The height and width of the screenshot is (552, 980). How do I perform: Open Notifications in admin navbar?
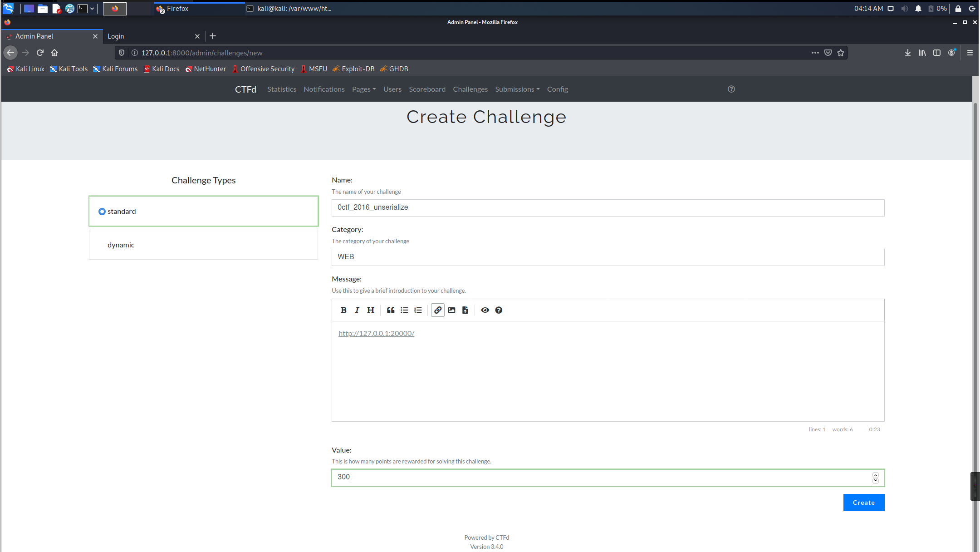tap(324, 89)
